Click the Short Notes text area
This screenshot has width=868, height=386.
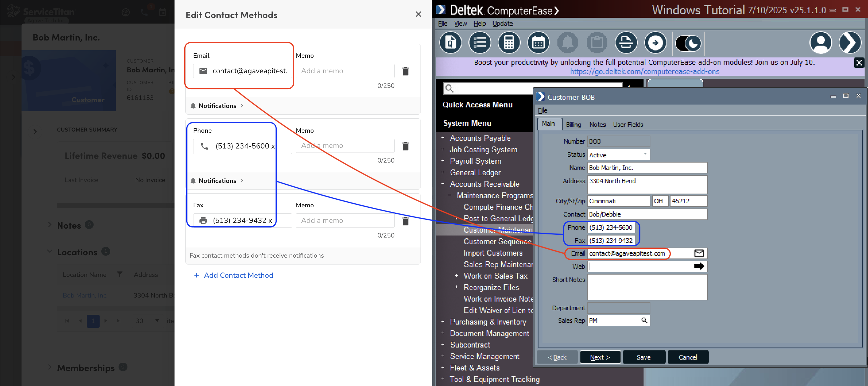pos(647,287)
